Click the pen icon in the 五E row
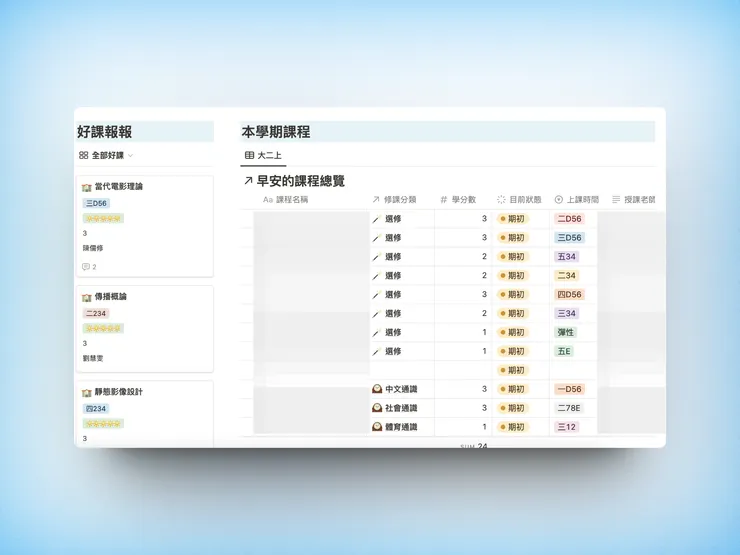740x555 pixels. [x=377, y=352]
